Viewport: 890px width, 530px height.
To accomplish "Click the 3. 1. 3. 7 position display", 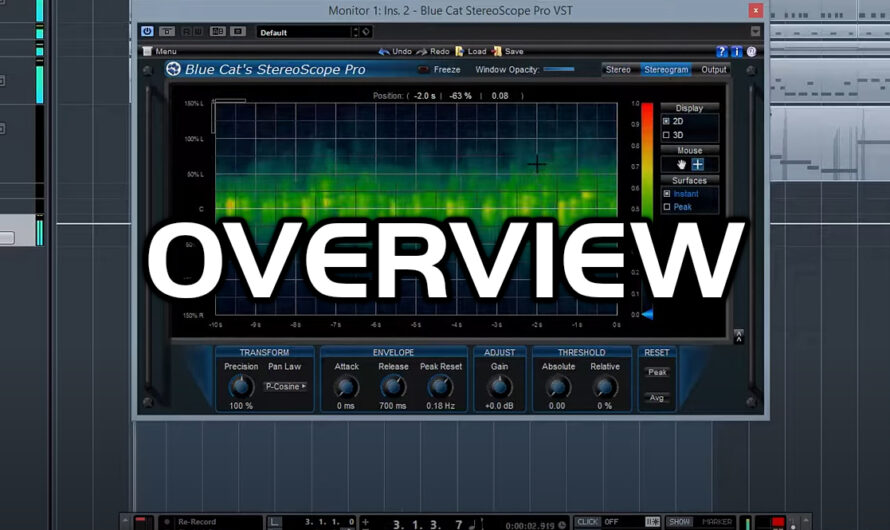I will [427, 525].
